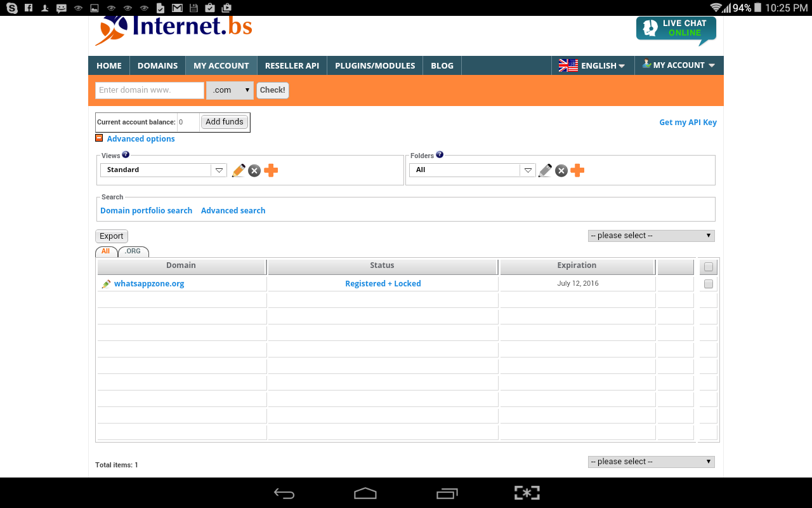Image resolution: width=812 pixels, height=508 pixels.
Task: Tick the checkbox for whatsappzone.org row
Action: click(x=709, y=284)
